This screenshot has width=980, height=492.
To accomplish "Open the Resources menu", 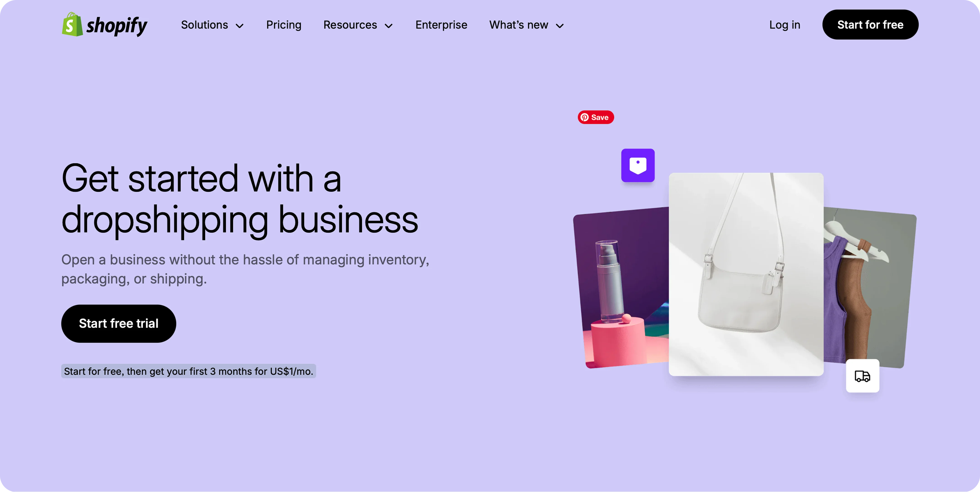I will [x=350, y=25].
